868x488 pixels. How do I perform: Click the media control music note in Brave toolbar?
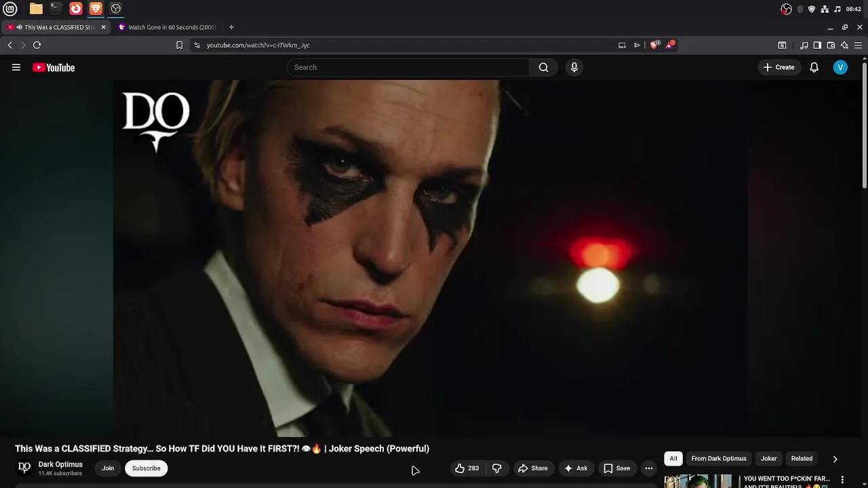point(804,45)
